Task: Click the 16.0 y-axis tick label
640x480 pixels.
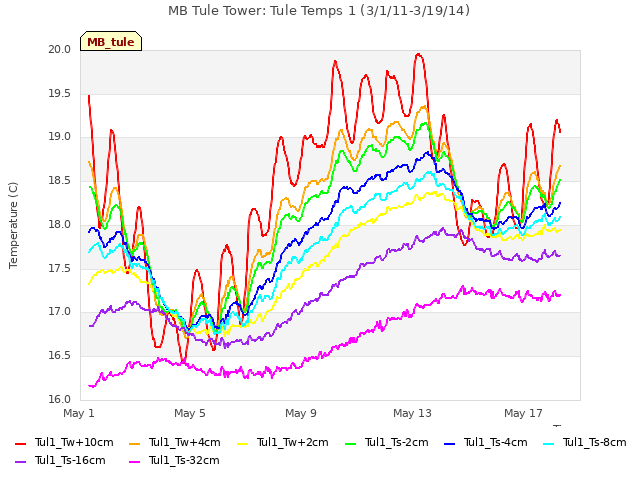Action: click(x=60, y=399)
